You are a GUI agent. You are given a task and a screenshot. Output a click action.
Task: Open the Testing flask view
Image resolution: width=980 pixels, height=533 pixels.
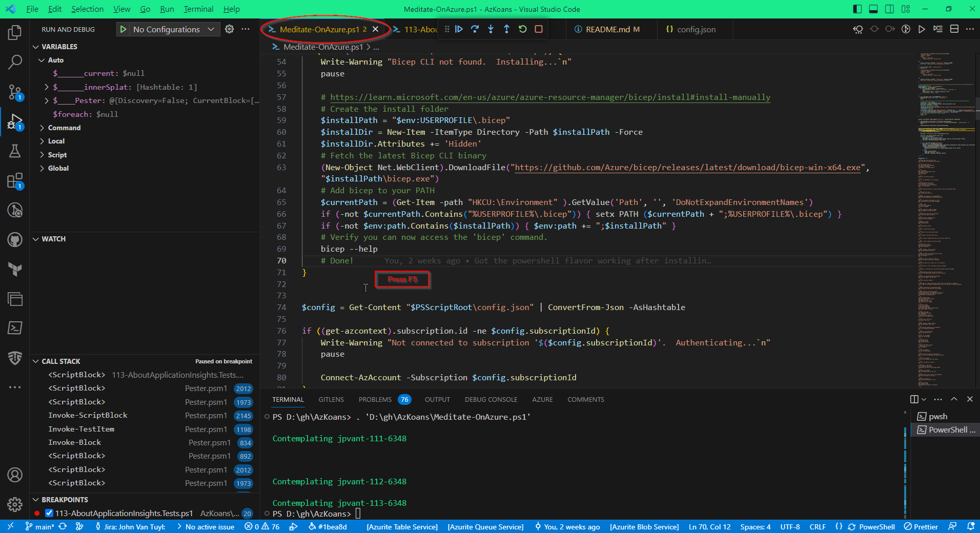pos(15,151)
